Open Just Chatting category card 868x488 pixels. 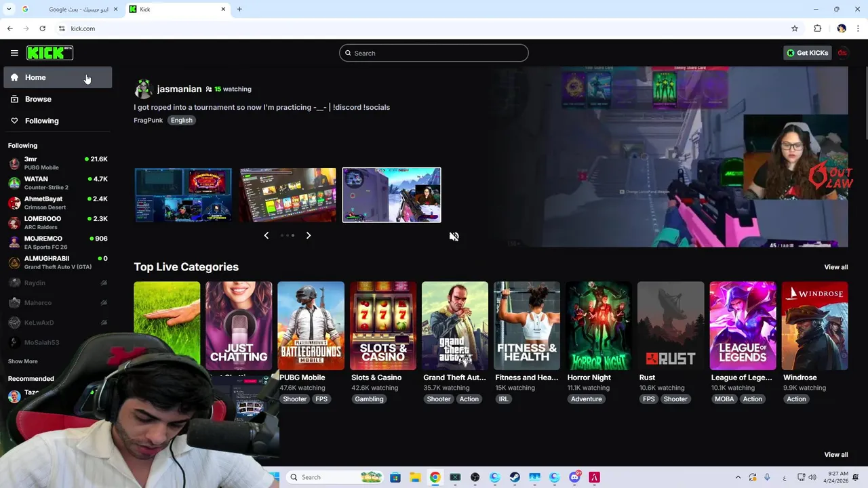[x=239, y=326]
